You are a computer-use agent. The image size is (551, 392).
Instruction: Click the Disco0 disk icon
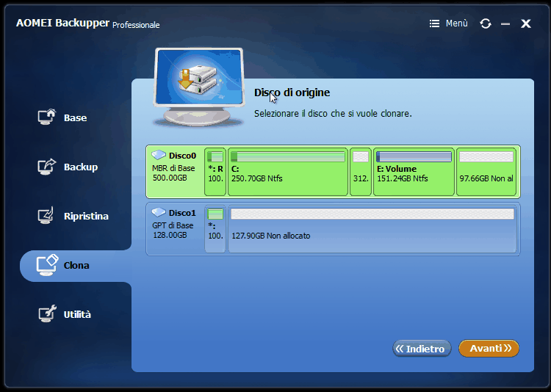pyautogui.click(x=159, y=155)
